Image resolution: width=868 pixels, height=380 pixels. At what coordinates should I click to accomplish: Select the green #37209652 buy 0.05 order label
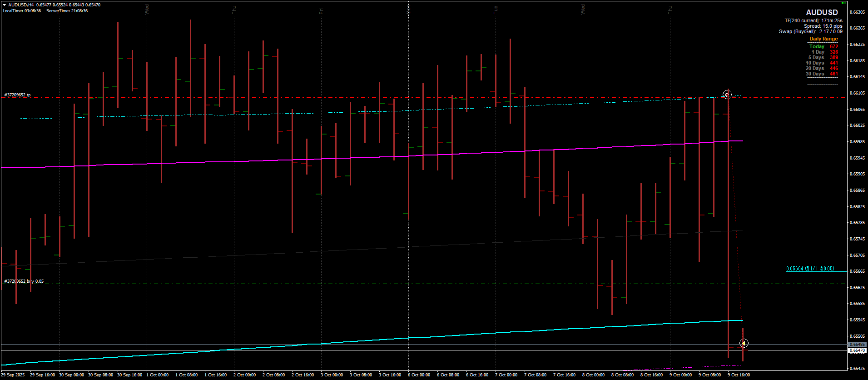click(x=24, y=281)
